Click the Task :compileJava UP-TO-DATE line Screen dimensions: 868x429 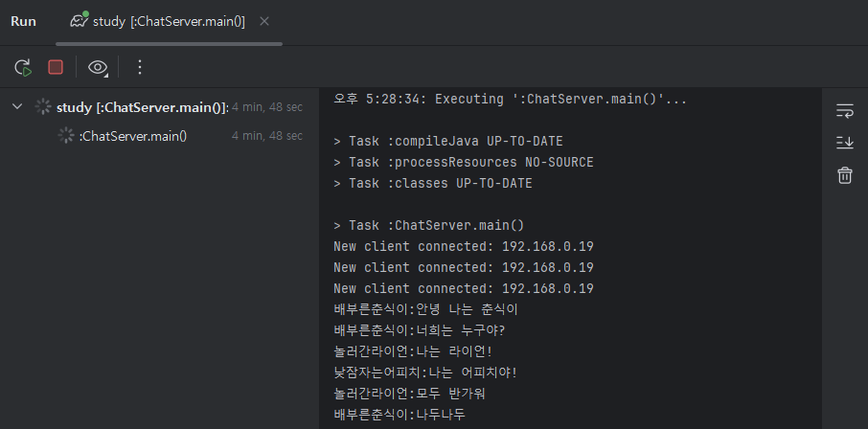(447, 141)
